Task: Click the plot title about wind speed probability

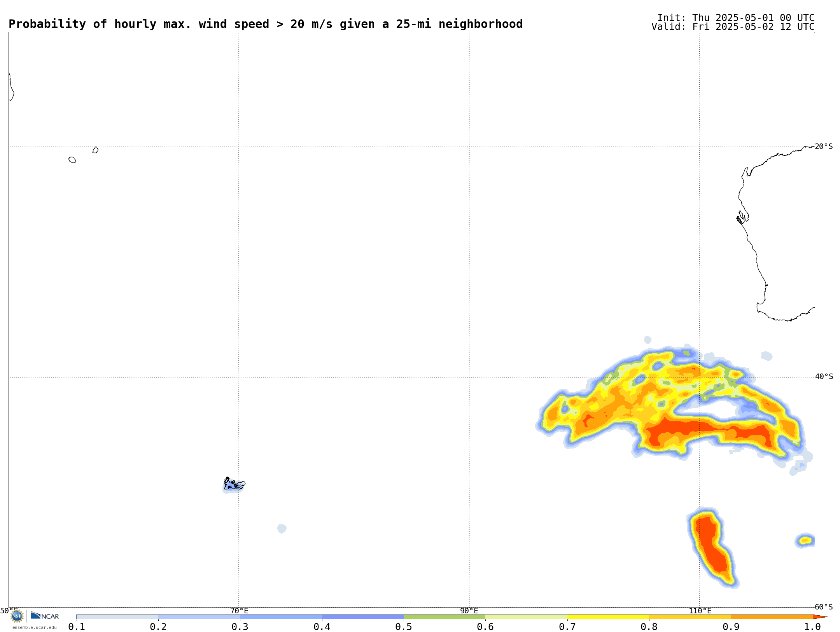Action: pos(266,24)
